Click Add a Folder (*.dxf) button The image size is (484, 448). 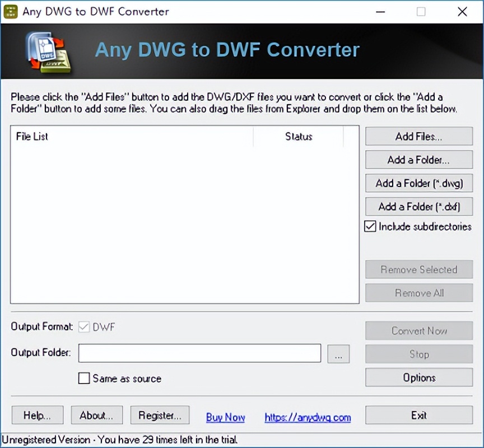pyautogui.click(x=419, y=207)
